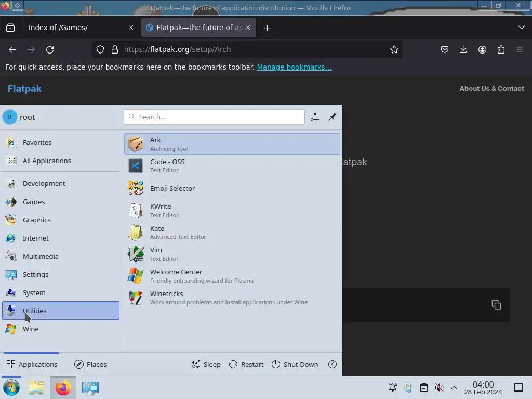The width and height of the screenshot is (532, 399).
Task: Open Settings category in launcher
Action: (61, 274)
